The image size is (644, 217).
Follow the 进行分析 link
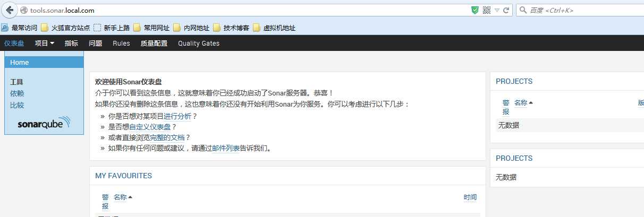[x=177, y=116]
